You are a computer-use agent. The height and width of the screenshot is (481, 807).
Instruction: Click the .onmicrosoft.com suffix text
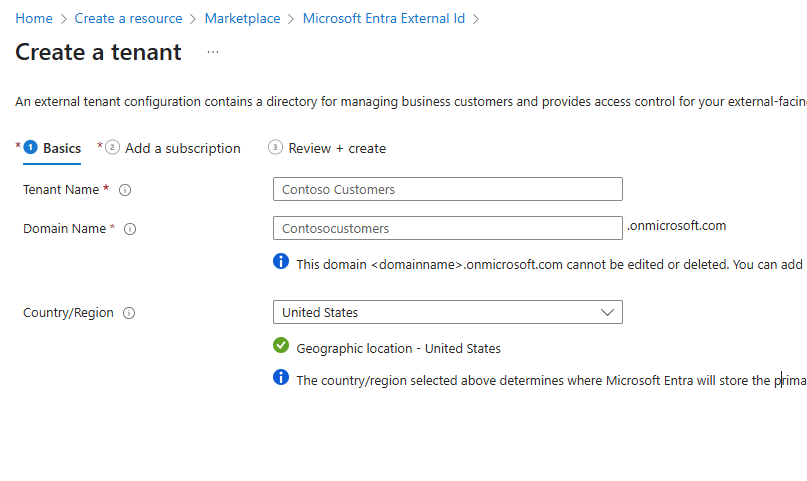[x=676, y=226]
